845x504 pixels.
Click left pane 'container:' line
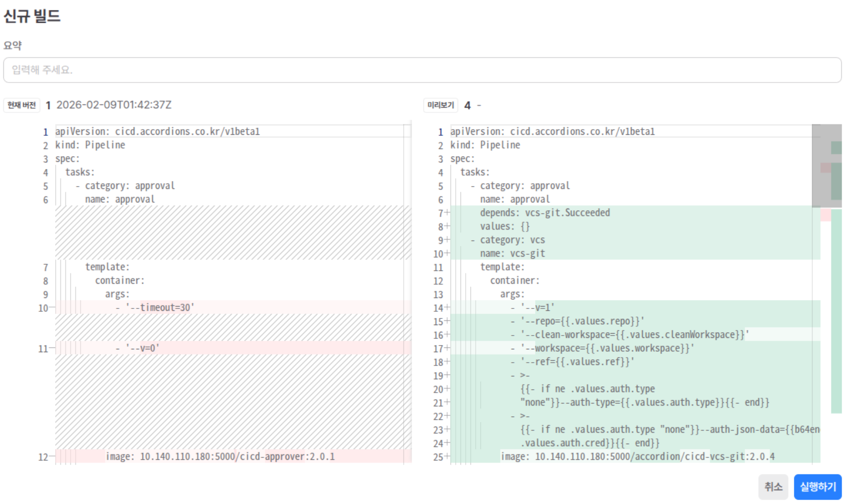[120, 280]
